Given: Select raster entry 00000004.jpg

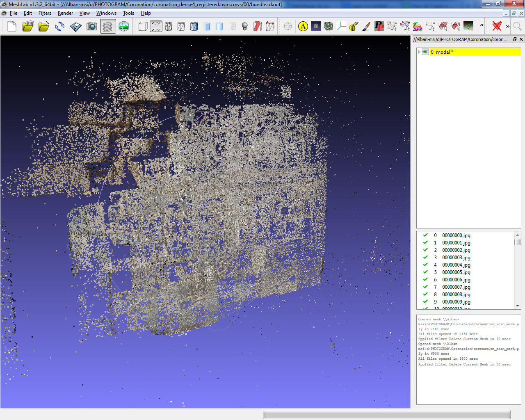Looking at the screenshot, I should 456,265.
